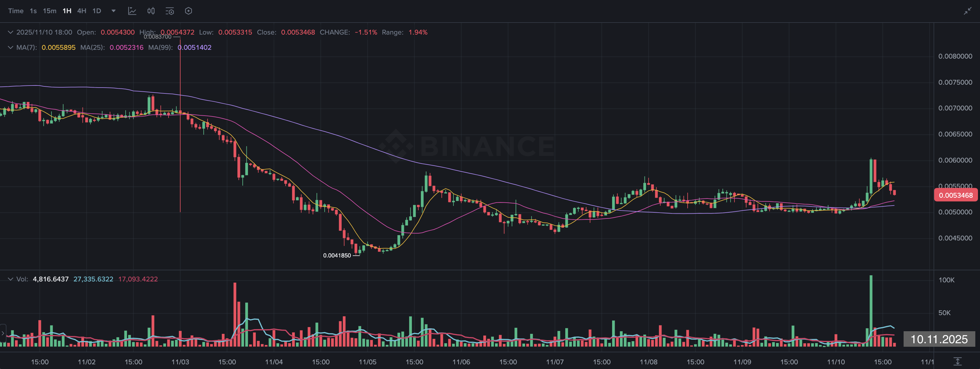This screenshot has height=369, width=980.
Task: Switch to the 15m interval
Action: (49, 11)
